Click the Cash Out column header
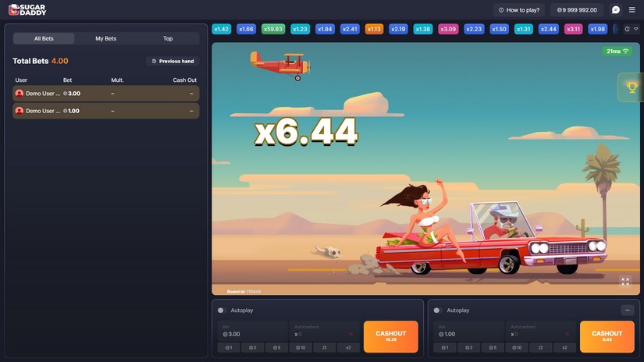644x362 pixels. 184,80
